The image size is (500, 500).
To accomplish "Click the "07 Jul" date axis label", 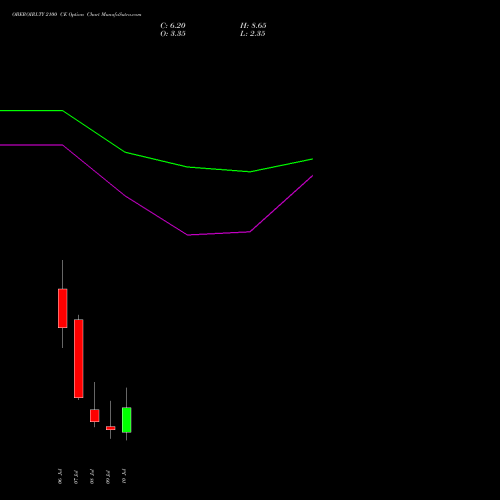I will [76, 477].
